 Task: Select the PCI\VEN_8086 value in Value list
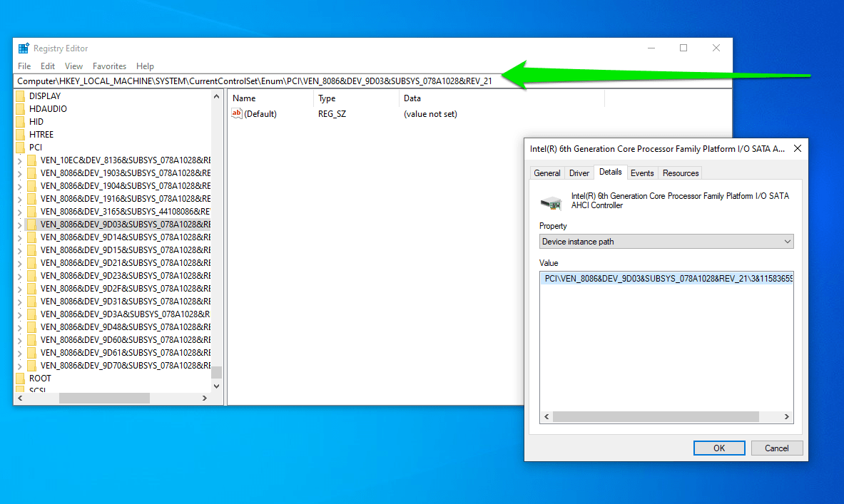coord(666,279)
